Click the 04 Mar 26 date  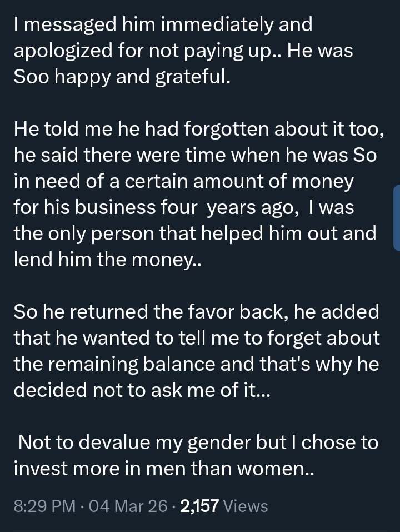(128, 506)
